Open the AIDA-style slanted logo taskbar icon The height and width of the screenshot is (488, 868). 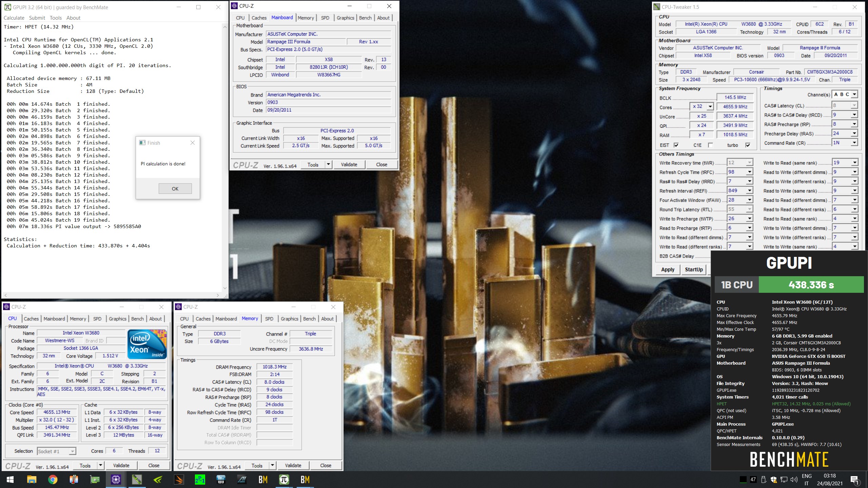point(242,480)
